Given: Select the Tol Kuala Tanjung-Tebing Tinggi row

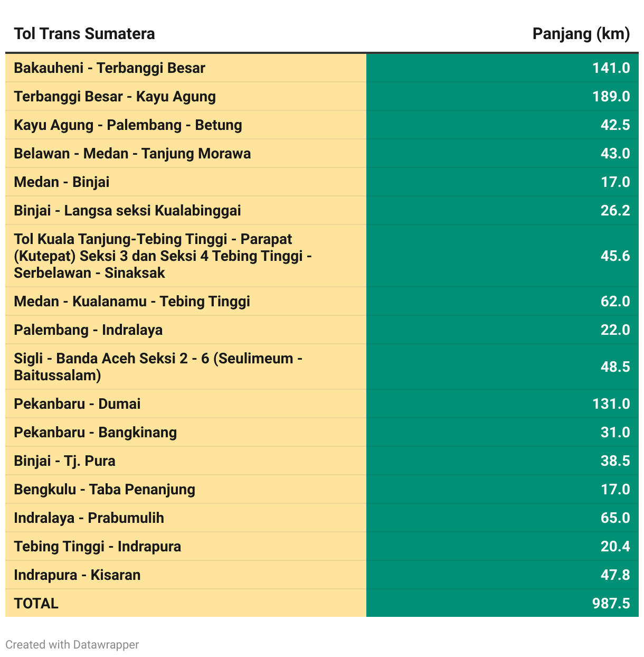Looking at the screenshot, I should point(322,256).
